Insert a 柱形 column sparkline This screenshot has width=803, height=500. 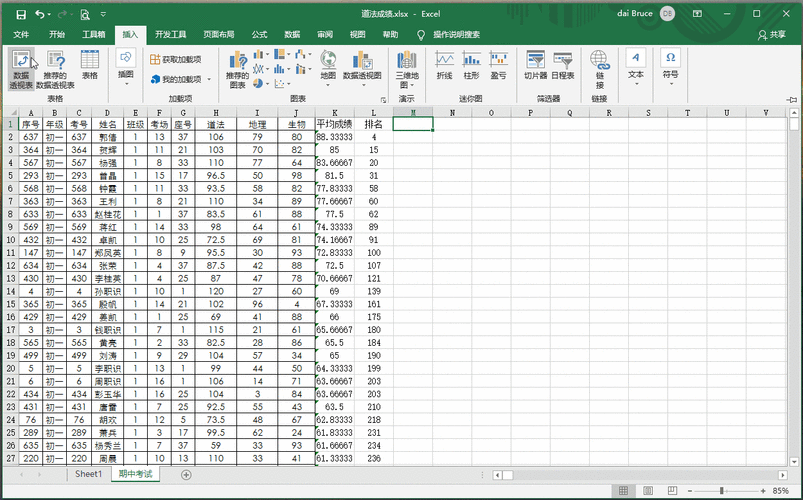click(471, 65)
